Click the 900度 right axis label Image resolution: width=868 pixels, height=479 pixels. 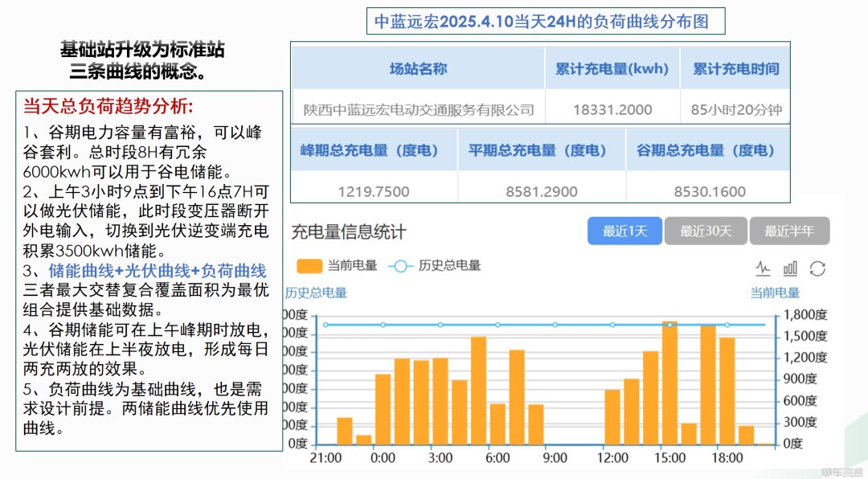(801, 379)
